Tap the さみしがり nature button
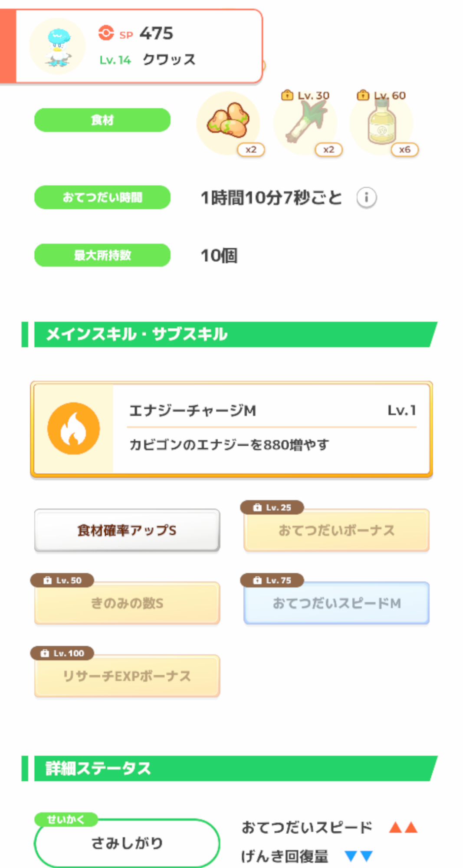This screenshot has width=463, height=868. coord(127,843)
